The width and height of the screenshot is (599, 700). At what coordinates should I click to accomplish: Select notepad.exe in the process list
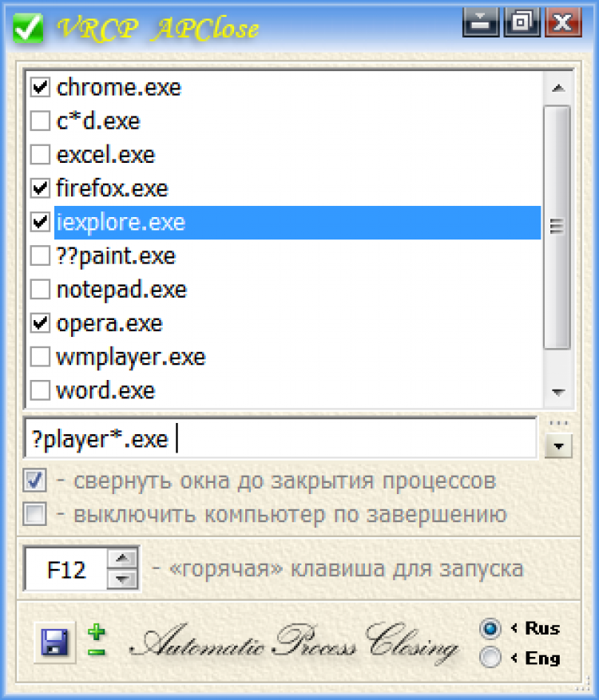[x=121, y=289]
